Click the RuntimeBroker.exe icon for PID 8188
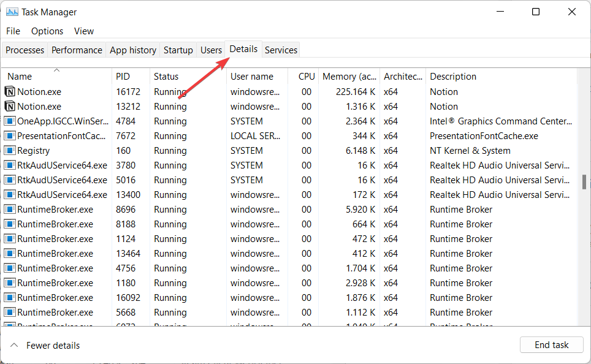Image resolution: width=591 pixels, height=364 pixels. click(x=10, y=224)
